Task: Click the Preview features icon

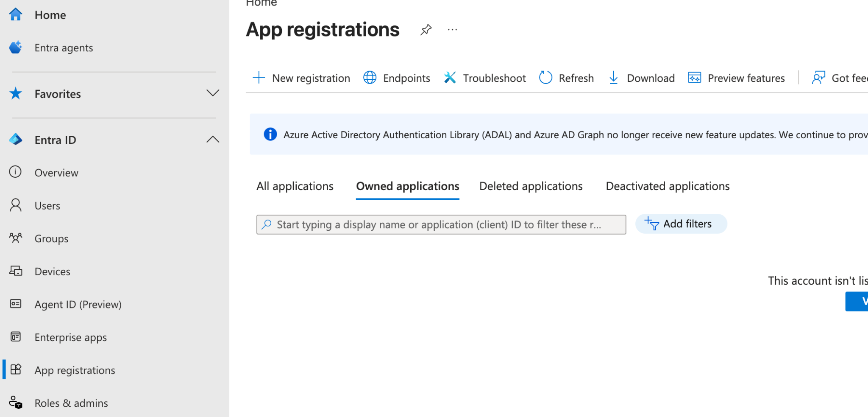Action: point(694,78)
